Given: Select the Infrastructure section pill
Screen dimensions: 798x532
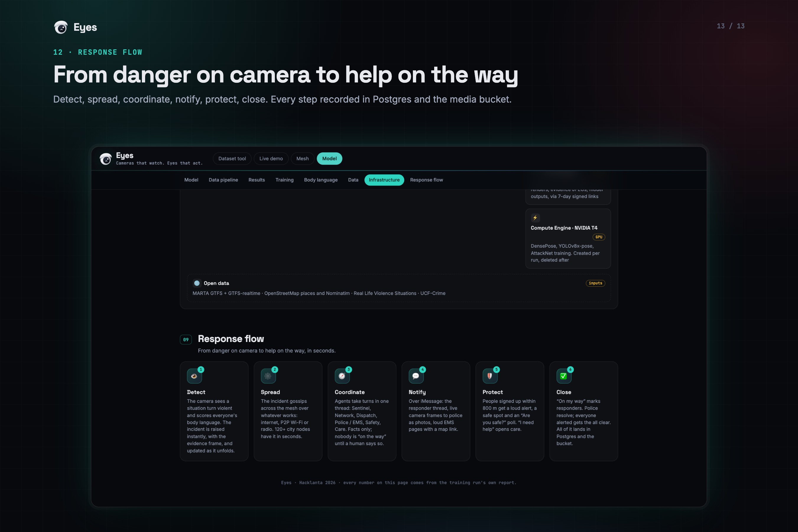Looking at the screenshot, I should (384, 180).
